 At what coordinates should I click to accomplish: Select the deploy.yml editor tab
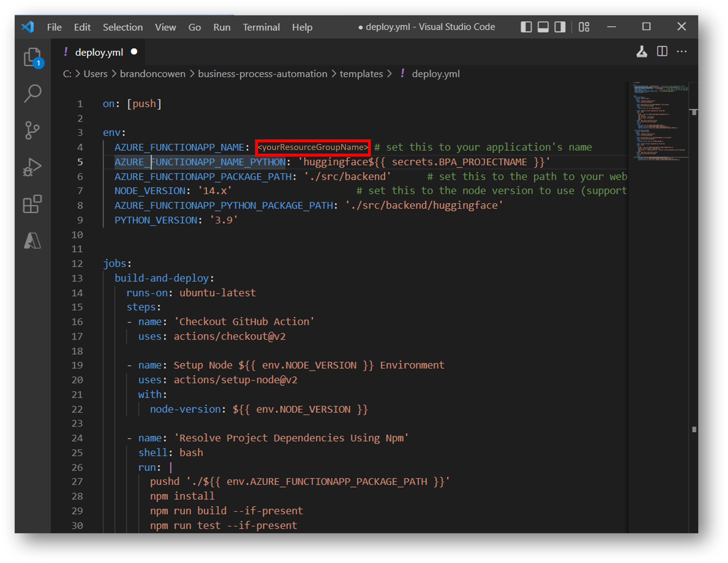pyautogui.click(x=99, y=52)
